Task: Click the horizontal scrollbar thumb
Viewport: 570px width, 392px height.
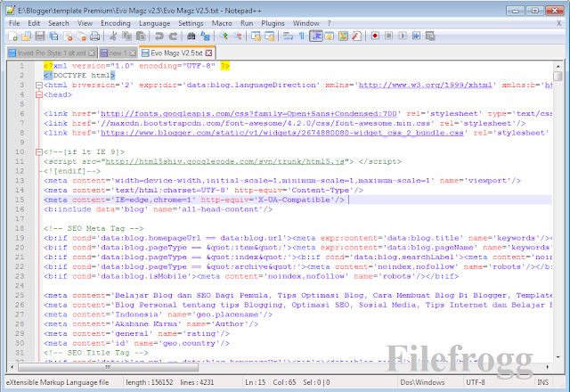Action: 109,367
